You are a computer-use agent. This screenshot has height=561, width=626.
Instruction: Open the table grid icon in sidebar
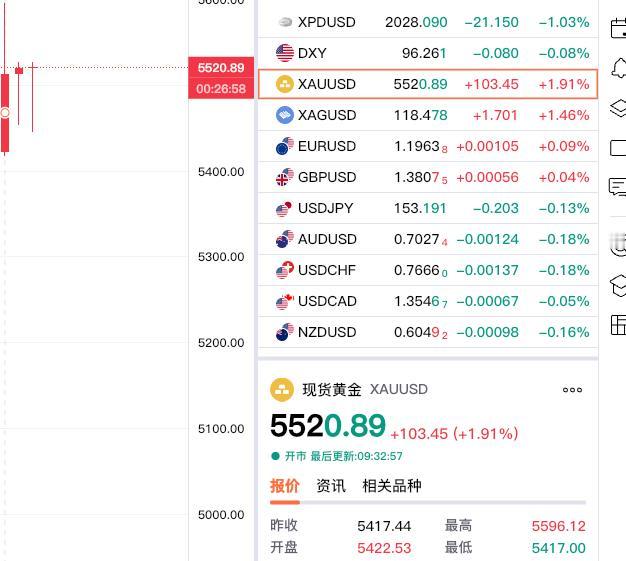[x=618, y=325]
